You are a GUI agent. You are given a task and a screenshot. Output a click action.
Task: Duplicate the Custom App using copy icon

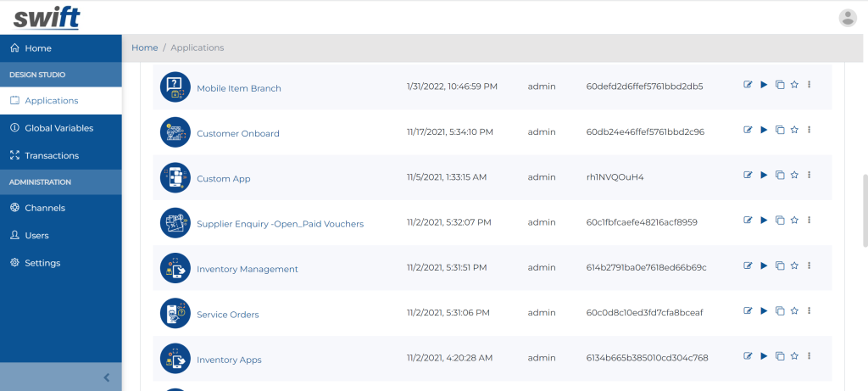779,176
